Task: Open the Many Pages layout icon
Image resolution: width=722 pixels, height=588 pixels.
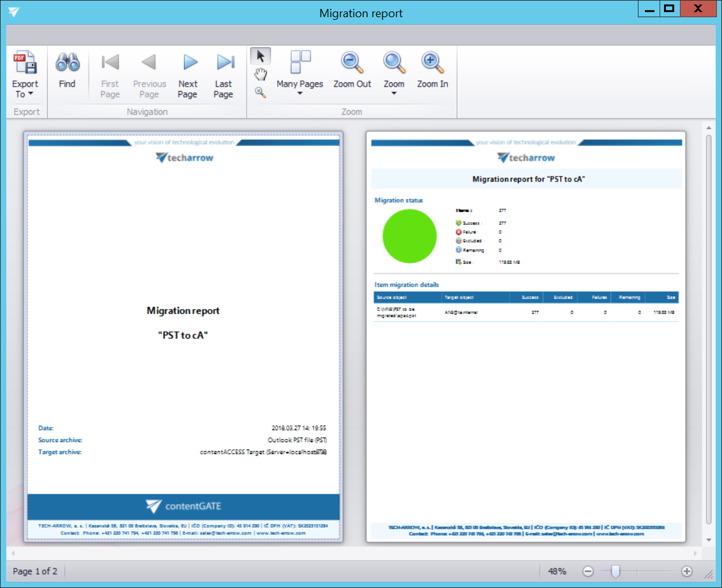Action: pos(300,62)
